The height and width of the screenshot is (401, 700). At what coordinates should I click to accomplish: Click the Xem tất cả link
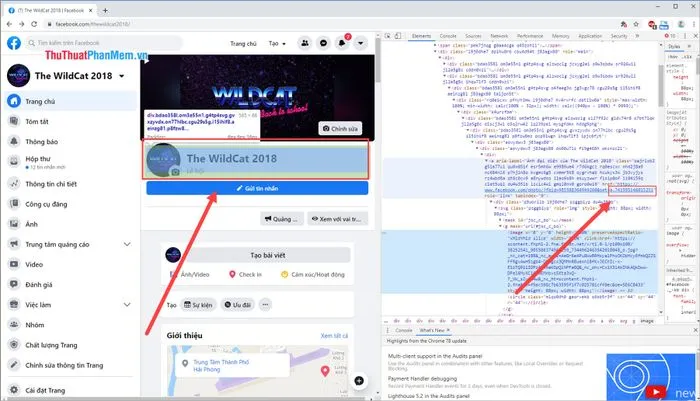pyautogui.click(x=335, y=336)
